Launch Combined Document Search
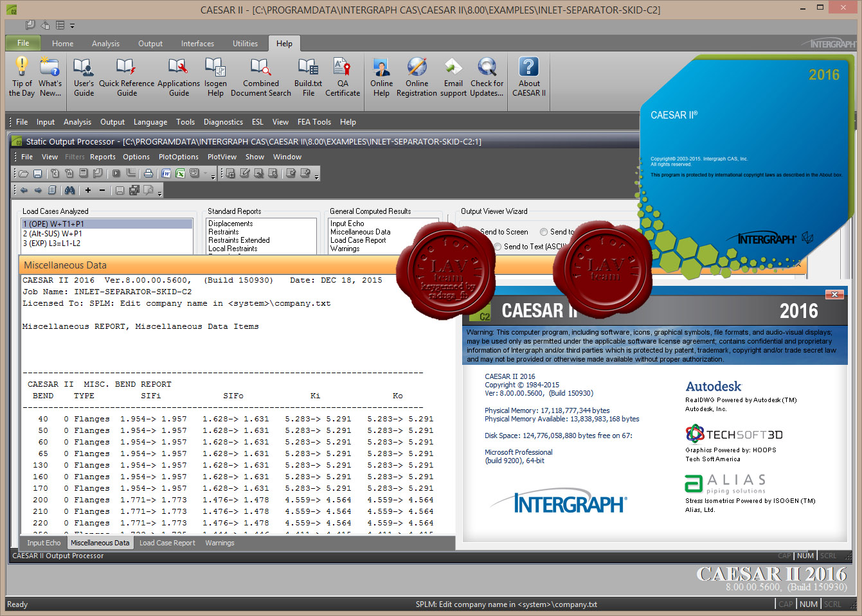The height and width of the screenshot is (616, 862). point(261,76)
